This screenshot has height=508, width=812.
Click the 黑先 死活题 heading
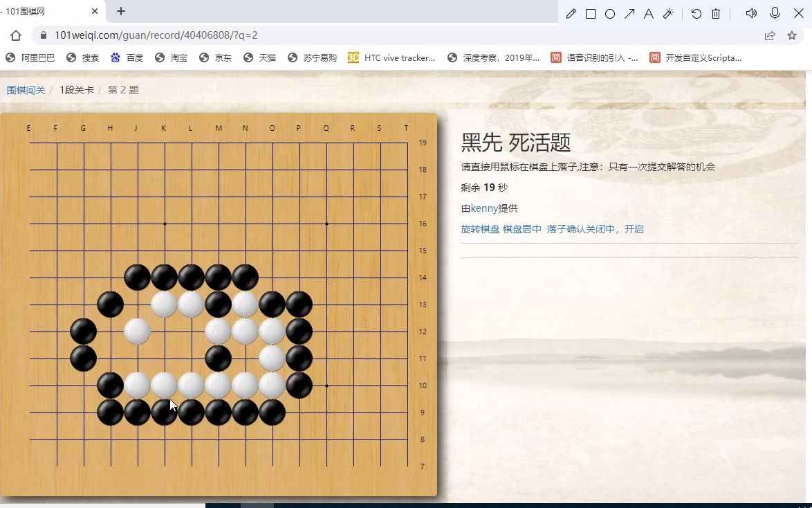[x=516, y=143]
